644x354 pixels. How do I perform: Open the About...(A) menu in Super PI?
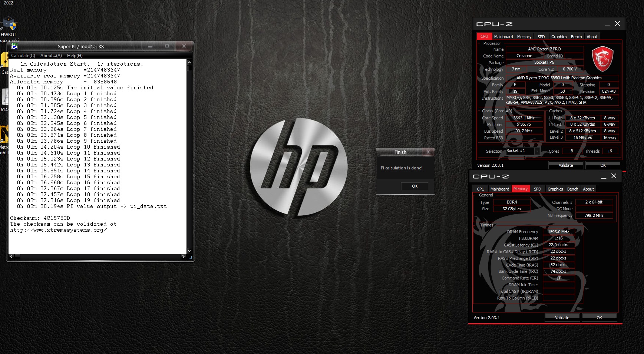51,56
